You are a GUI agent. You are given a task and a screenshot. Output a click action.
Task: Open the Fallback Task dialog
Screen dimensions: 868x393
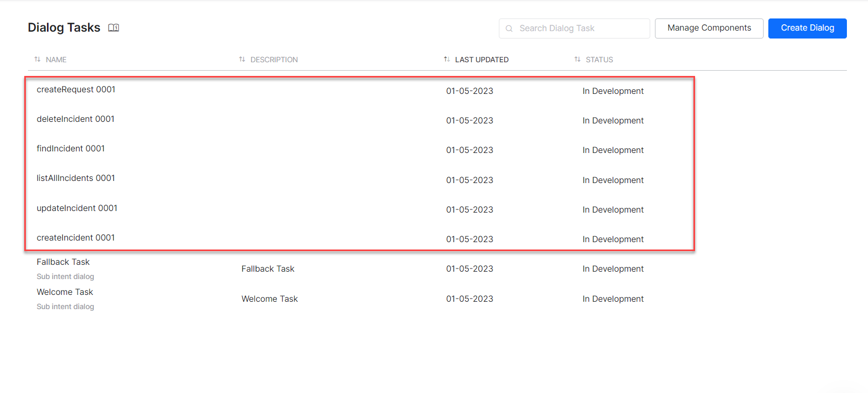pos(63,262)
